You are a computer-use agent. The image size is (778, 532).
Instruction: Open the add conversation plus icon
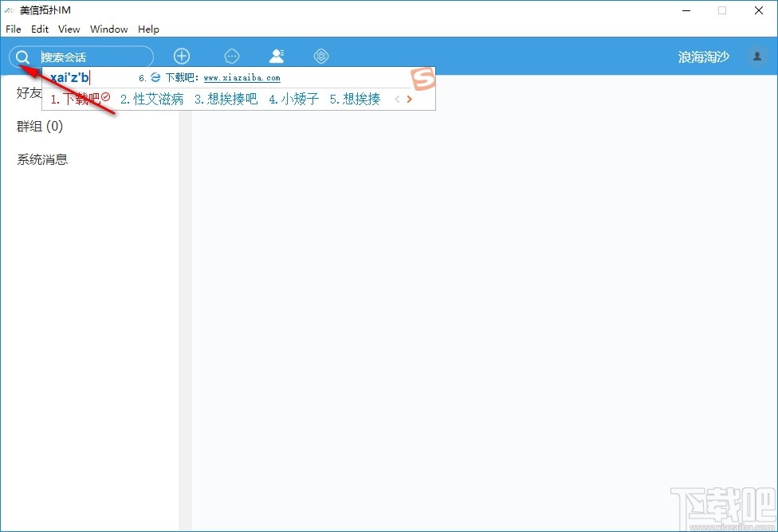click(182, 56)
